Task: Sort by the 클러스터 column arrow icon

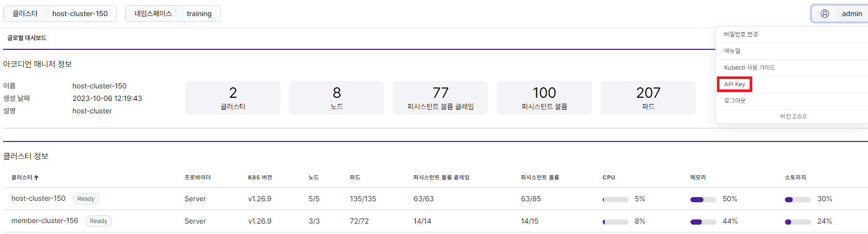Action: pos(36,178)
